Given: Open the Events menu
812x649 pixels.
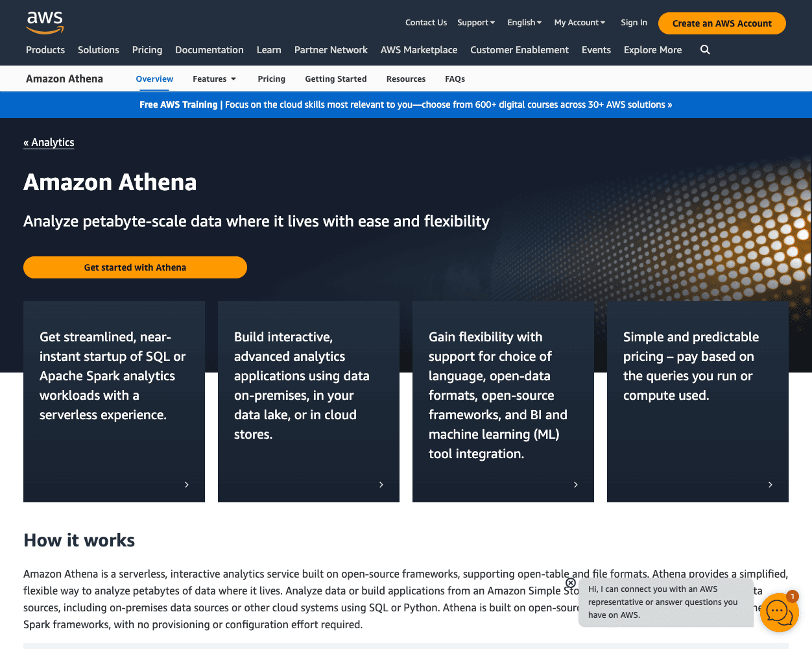Looking at the screenshot, I should click(596, 50).
